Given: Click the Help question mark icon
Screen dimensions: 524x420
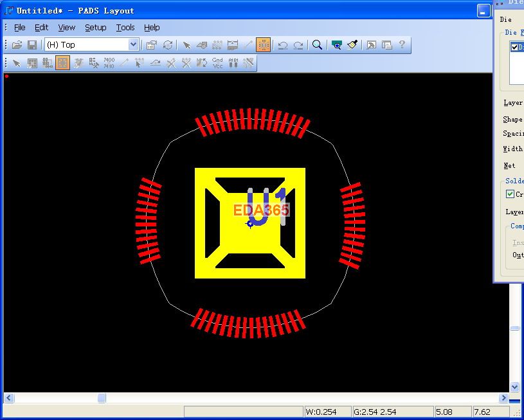Looking at the screenshot, I should click(x=402, y=44).
